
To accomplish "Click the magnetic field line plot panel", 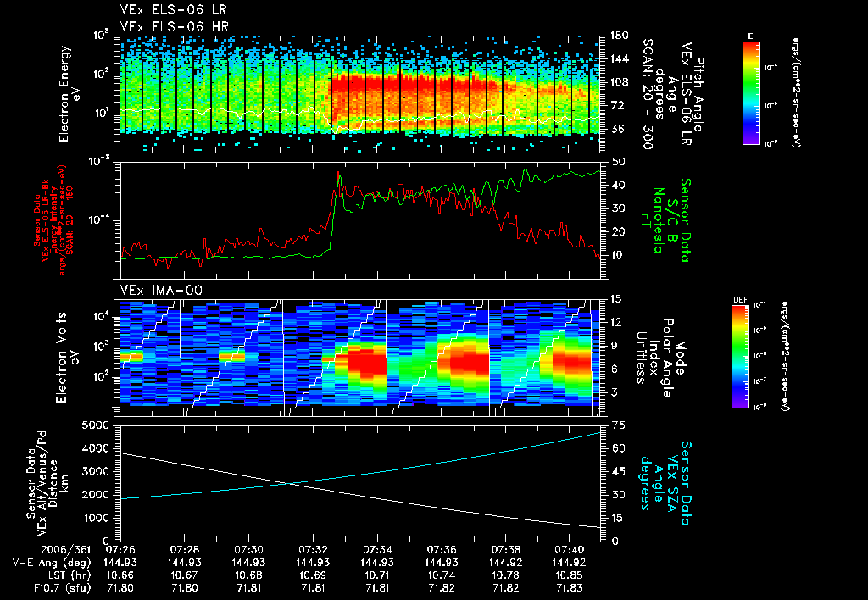I will click(x=359, y=220).
